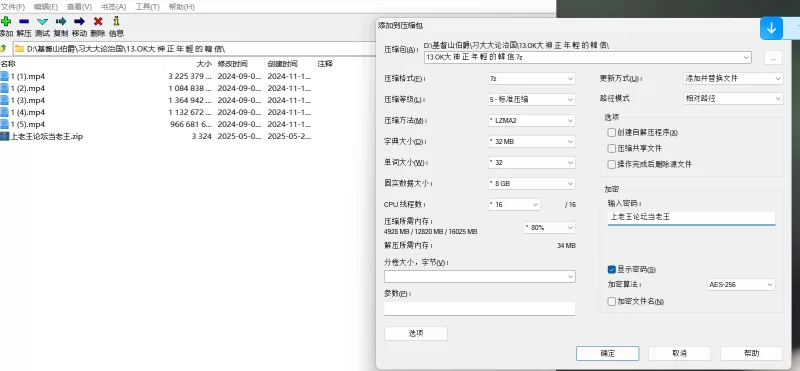Uncheck 显示密码 checkbox
This screenshot has height=371, width=800.
pos(612,269)
